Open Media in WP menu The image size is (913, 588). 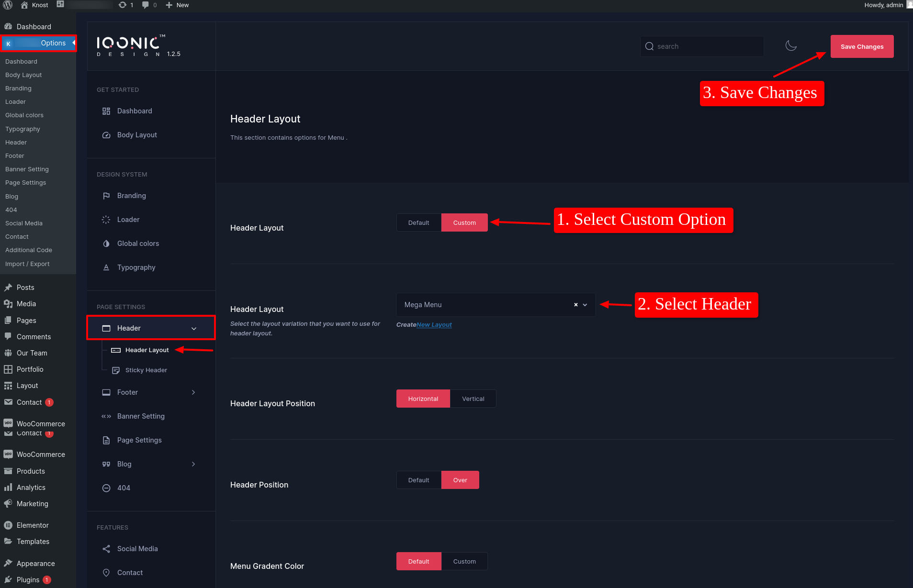coord(26,304)
